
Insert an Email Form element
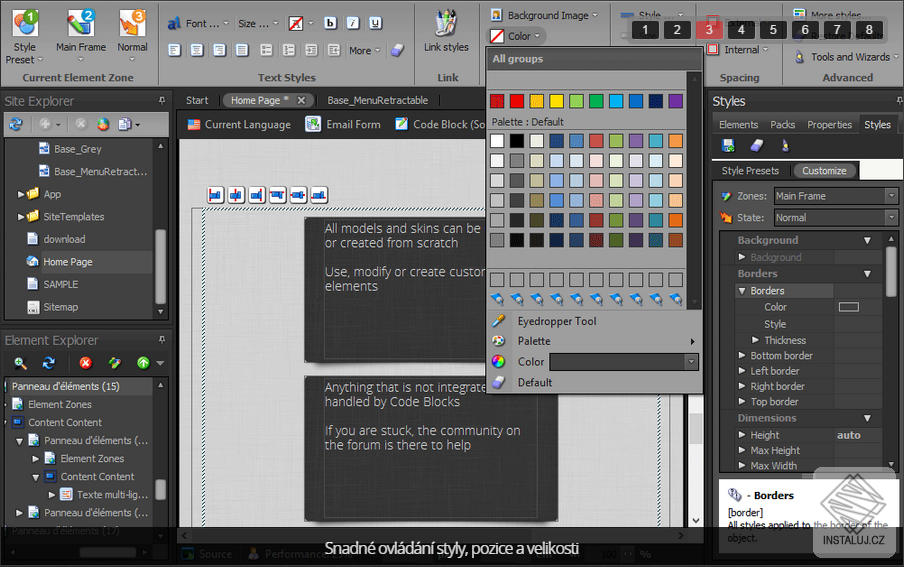coord(343,124)
